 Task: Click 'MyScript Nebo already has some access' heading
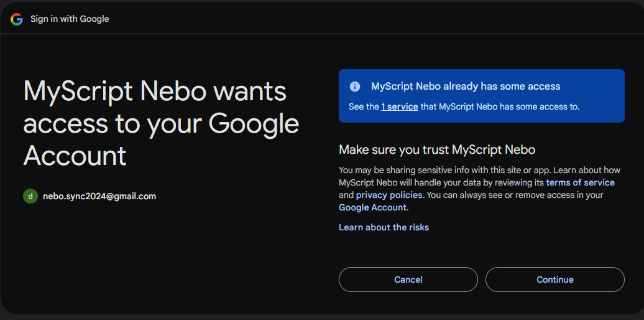coord(466,87)
